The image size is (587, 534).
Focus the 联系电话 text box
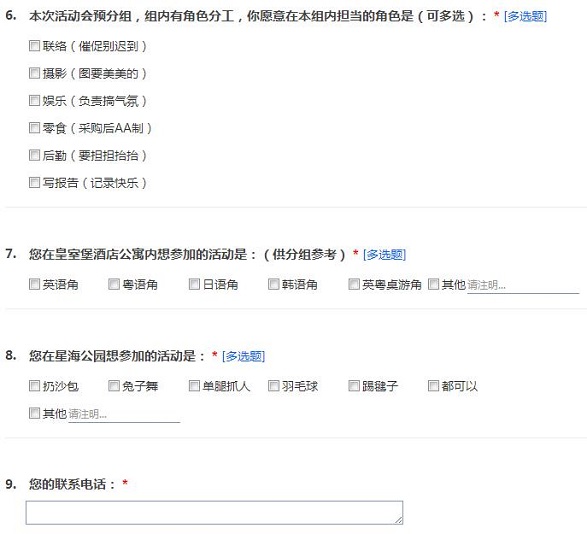214,512
